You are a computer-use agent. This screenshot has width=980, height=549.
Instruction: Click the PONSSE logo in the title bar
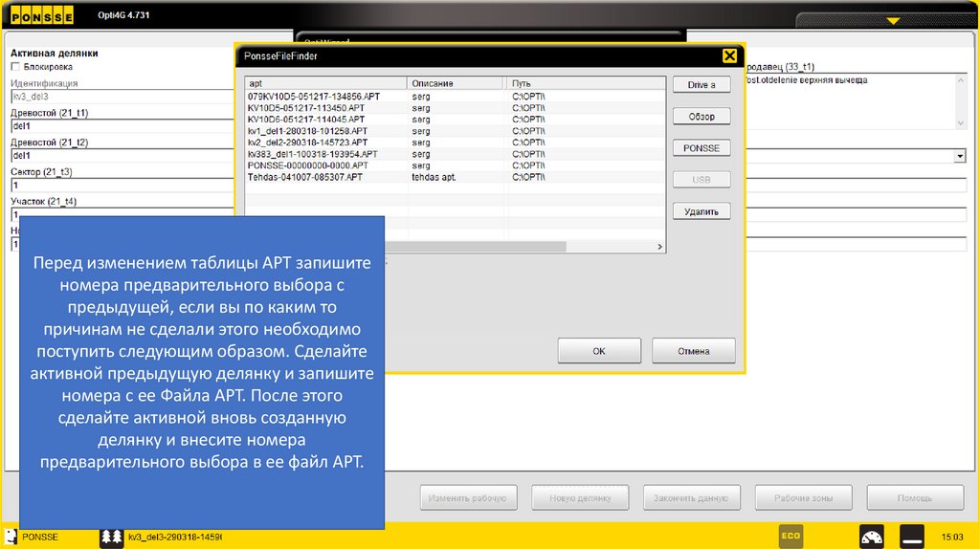42,15
